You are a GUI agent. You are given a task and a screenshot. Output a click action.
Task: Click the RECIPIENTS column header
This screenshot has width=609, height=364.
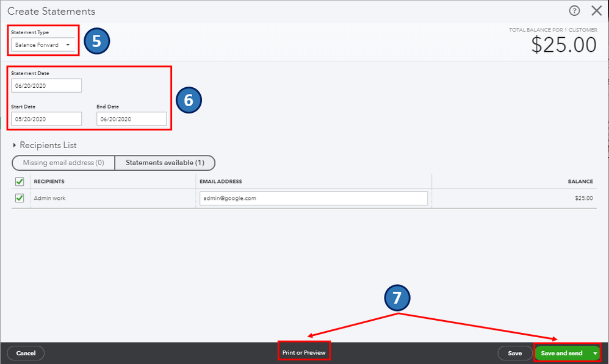(x=49, y=181)
